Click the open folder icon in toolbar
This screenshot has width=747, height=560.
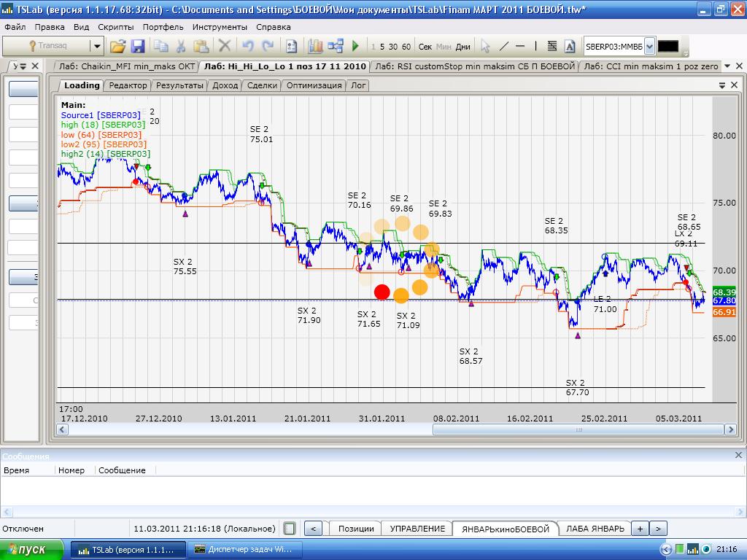[117, 46]
